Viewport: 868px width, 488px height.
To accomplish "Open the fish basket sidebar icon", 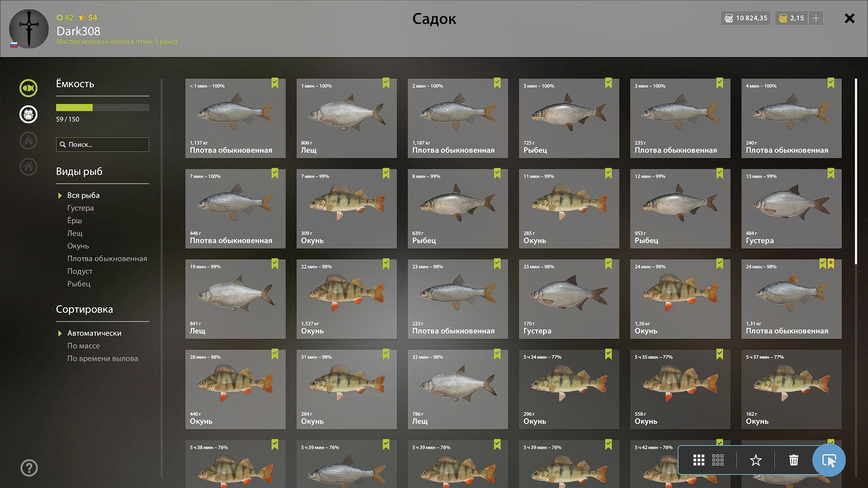I will [28, 114].
